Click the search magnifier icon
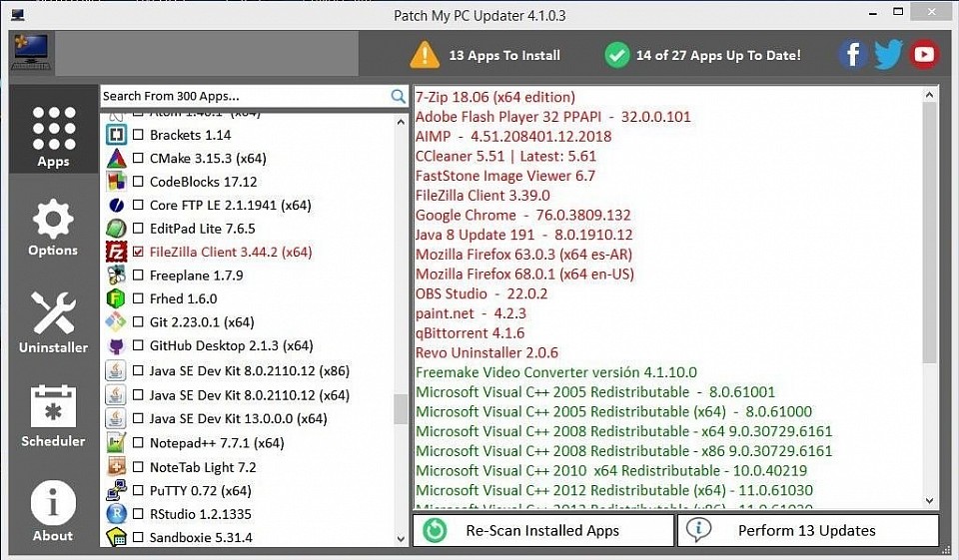The image size is (959, 560). tap(399, 96)
